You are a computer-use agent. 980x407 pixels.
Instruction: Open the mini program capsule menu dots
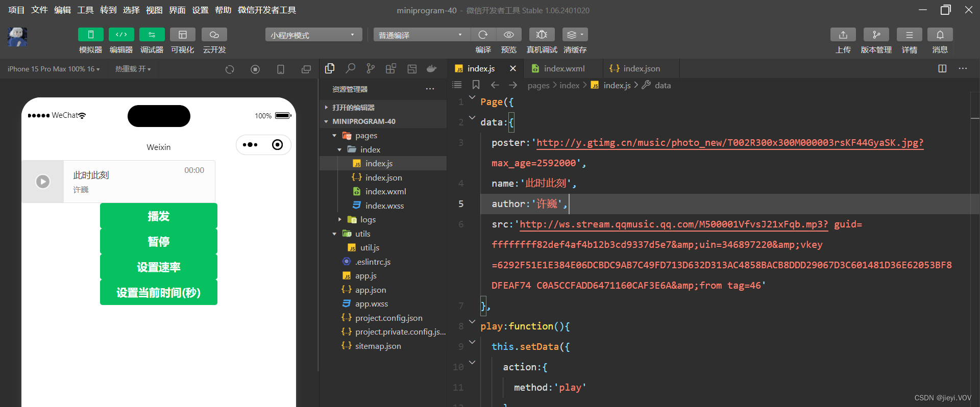pyautogui.click(x=250, y=145)
